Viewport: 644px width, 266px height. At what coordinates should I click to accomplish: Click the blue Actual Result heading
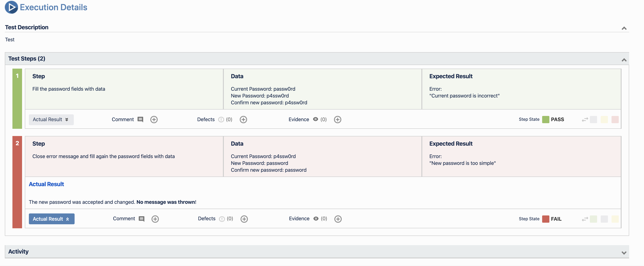[x=46, y=184]
